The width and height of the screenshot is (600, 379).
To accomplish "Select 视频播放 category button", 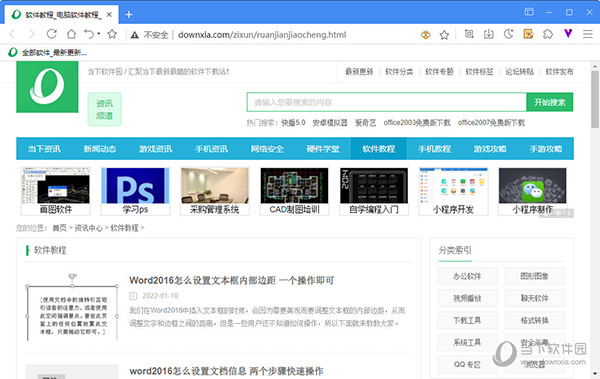I will click(467, 298).
